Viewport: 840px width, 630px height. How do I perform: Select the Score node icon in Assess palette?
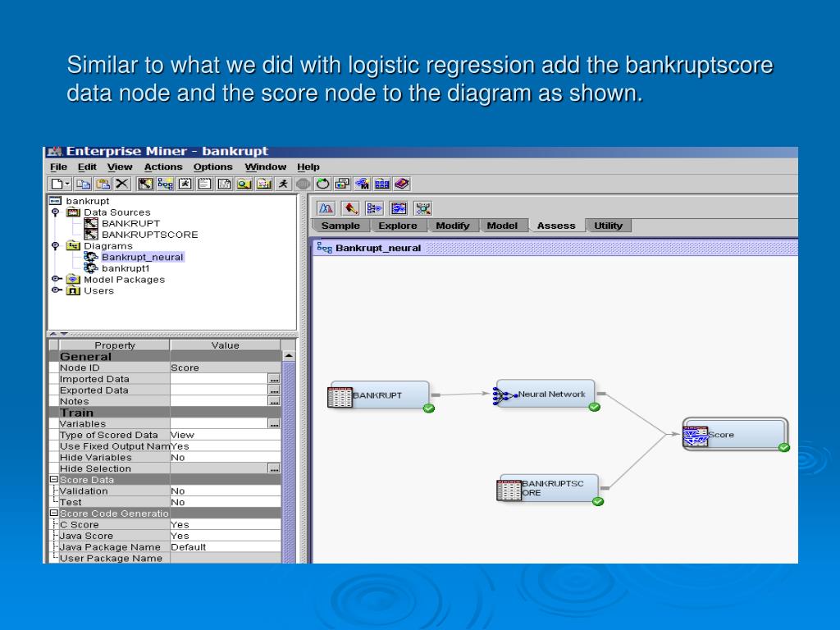click(x=399, y=208)
